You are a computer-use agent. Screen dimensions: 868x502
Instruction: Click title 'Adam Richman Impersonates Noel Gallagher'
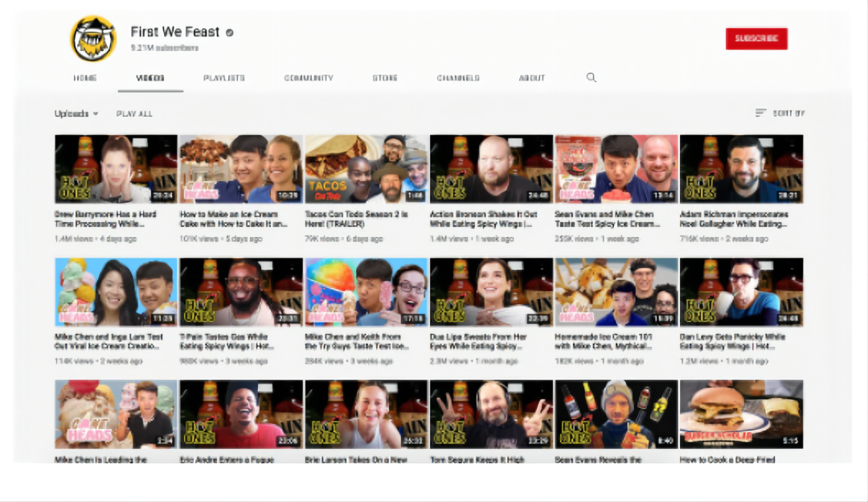tap(734, 219)
